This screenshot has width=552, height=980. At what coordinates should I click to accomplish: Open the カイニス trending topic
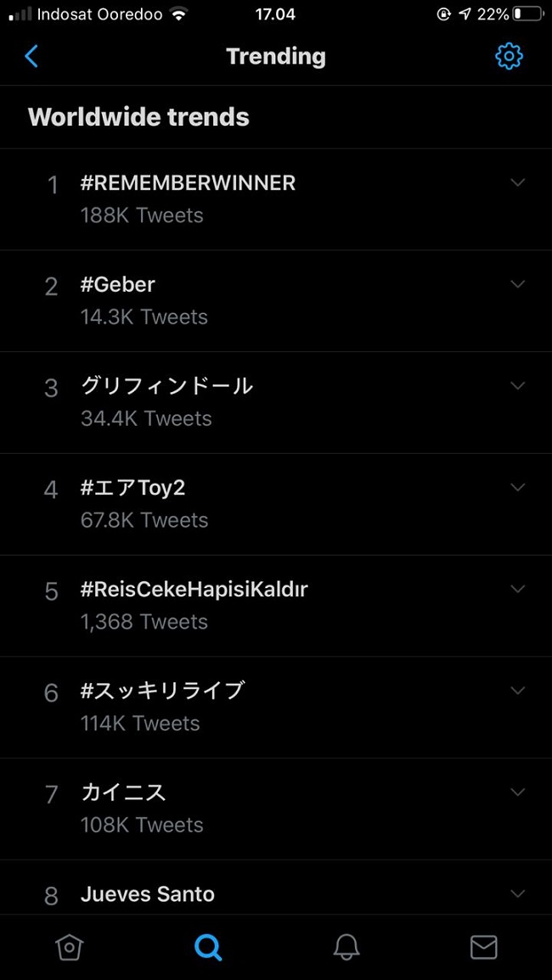124,791
